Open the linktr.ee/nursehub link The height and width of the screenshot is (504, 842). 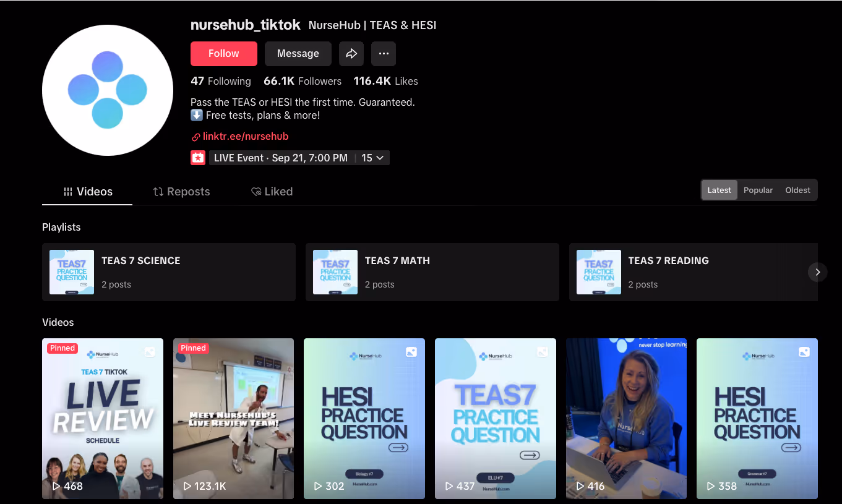click(x=240, y=137)
